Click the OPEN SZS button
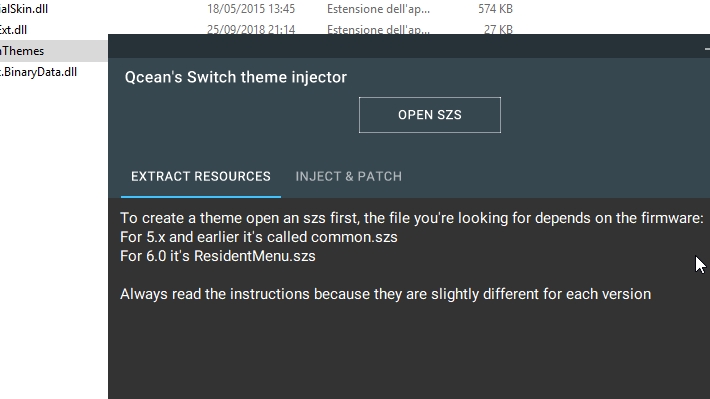The image size is (710, 399). tap(430, 115)
